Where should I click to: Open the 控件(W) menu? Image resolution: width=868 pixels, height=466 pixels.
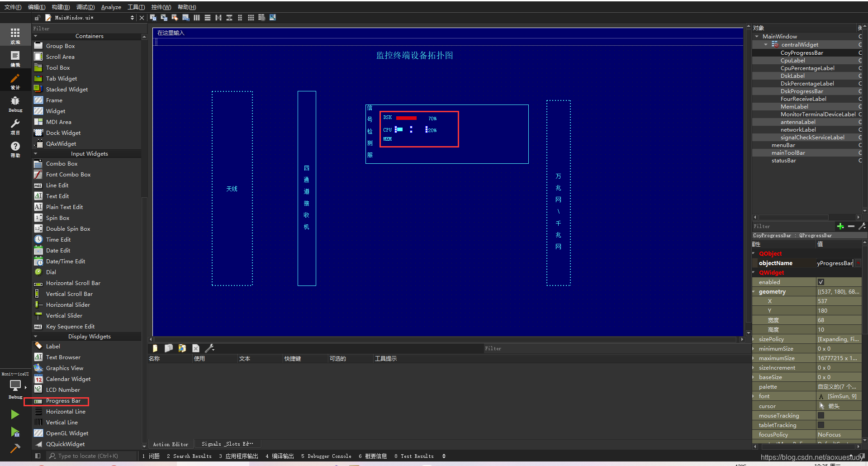click(x=161, y=7)
